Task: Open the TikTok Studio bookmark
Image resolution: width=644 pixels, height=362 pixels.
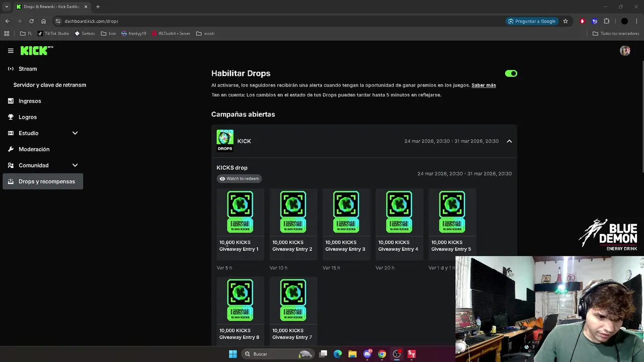Action: tap(53, 33)
